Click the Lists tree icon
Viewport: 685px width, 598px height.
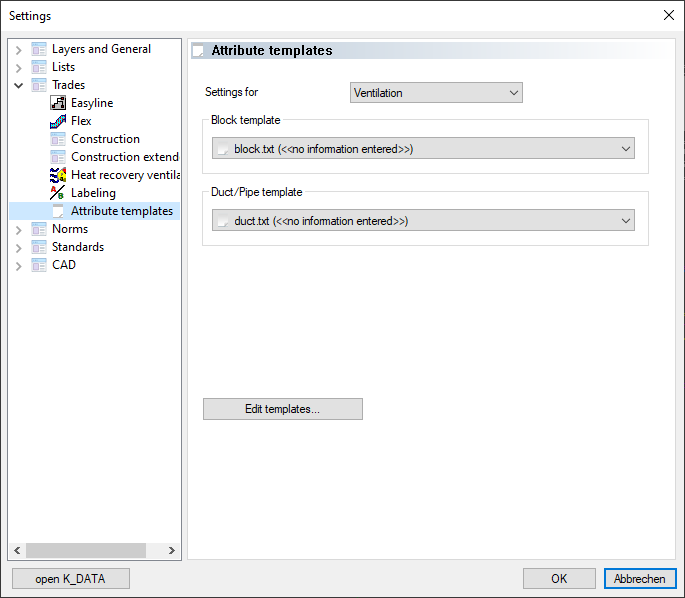(39, 67)
